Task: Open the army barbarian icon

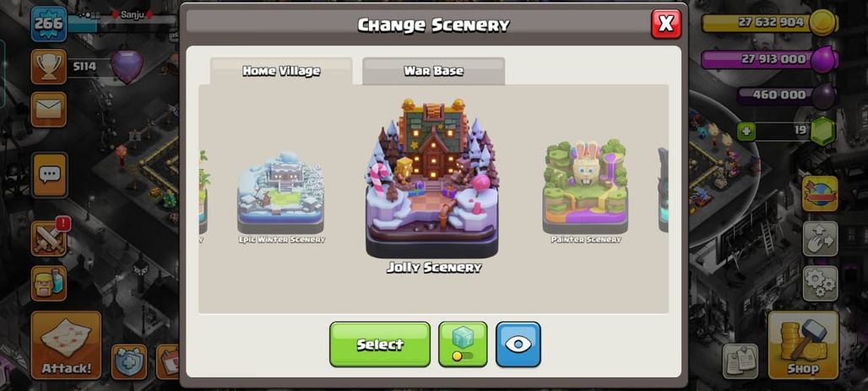Action: click(x=49, y=283)
